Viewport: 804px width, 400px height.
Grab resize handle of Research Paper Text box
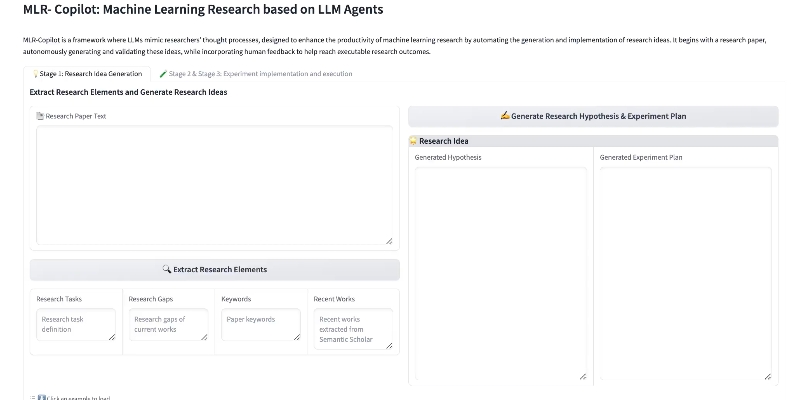(x=389, y=241)
